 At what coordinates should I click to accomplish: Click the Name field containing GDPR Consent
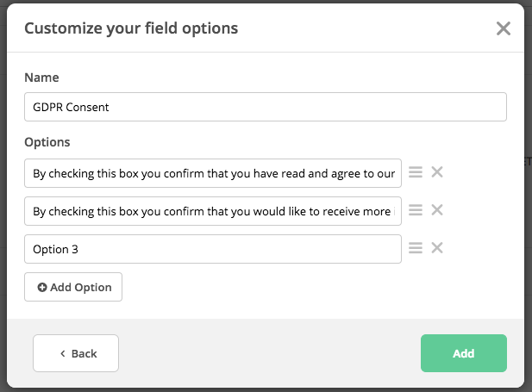pos(265,107)
